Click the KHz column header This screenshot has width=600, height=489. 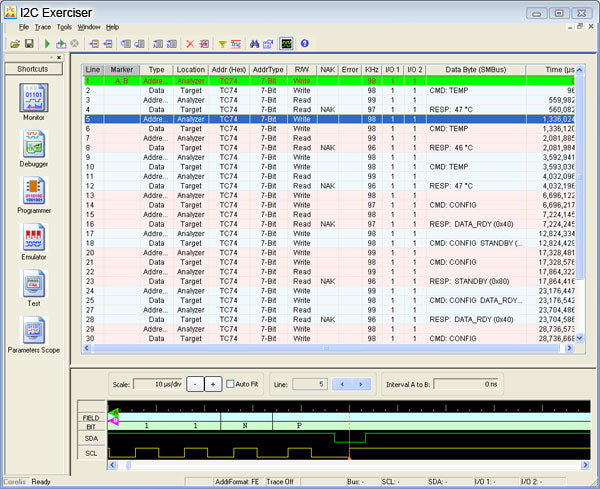pos(372,70)
